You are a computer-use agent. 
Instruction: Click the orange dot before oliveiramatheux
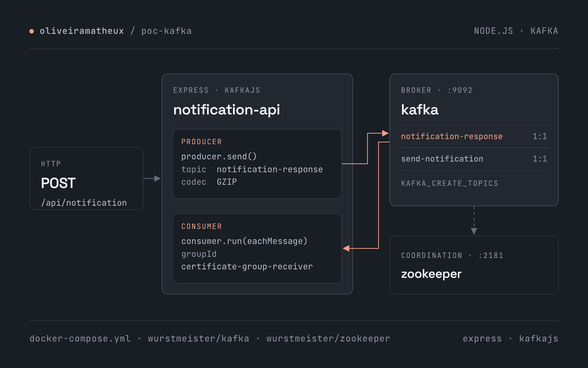pos(32,31)
